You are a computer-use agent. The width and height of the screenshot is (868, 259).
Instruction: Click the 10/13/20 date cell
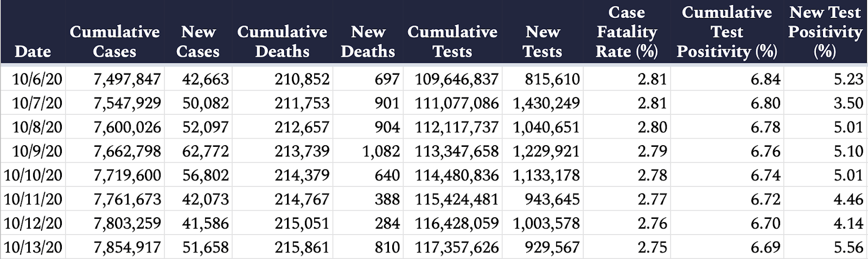click(33, 247)
